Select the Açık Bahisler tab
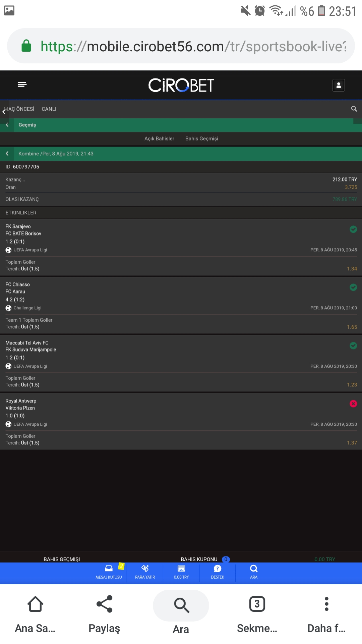This screenshot has width=362, height=644. (159, 139)
